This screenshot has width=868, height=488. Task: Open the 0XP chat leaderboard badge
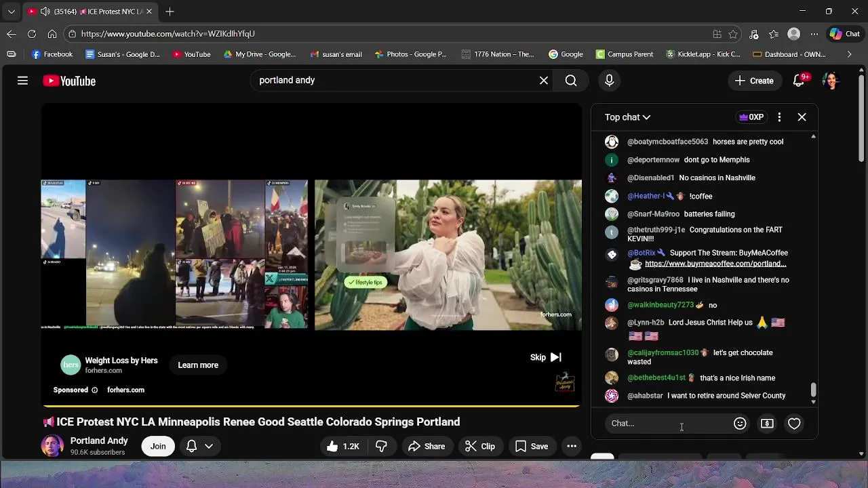(x=751, y=117)
